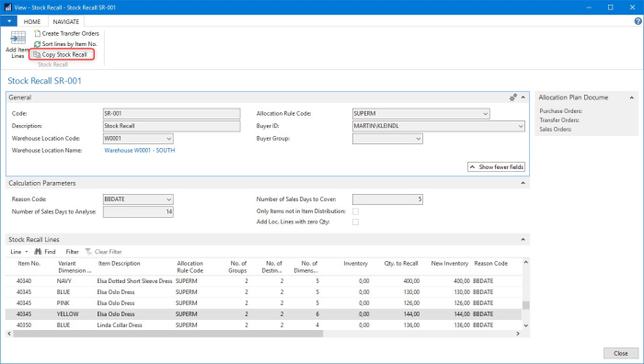Switch to the HOME ribbon tab
The height and width of the screenshot is (364, 644).
pos(32,22)
